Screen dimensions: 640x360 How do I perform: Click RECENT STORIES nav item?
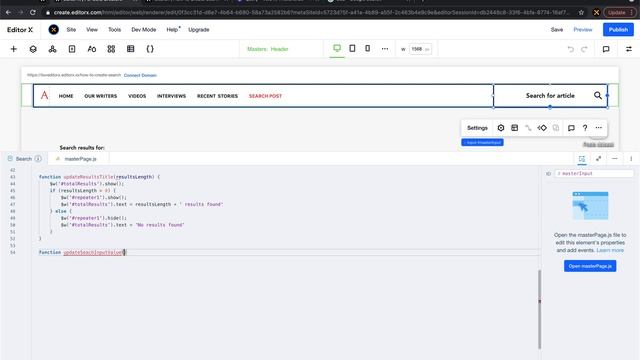[217, 96]
